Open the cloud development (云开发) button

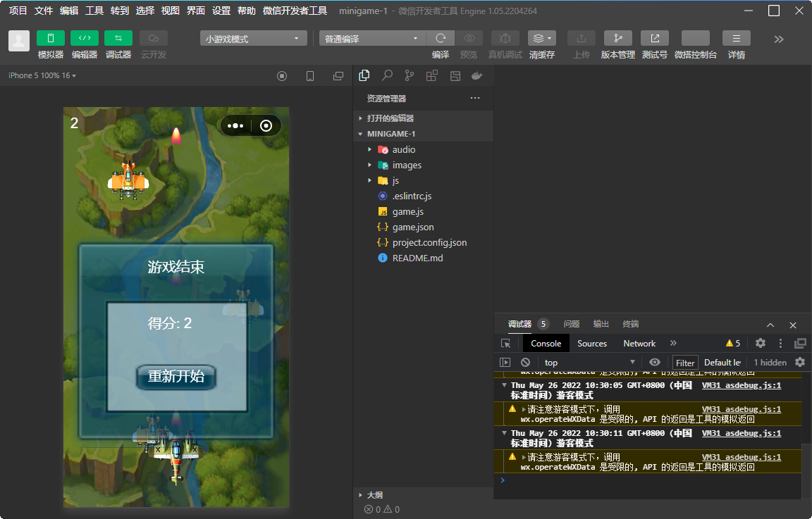[153, 38]
